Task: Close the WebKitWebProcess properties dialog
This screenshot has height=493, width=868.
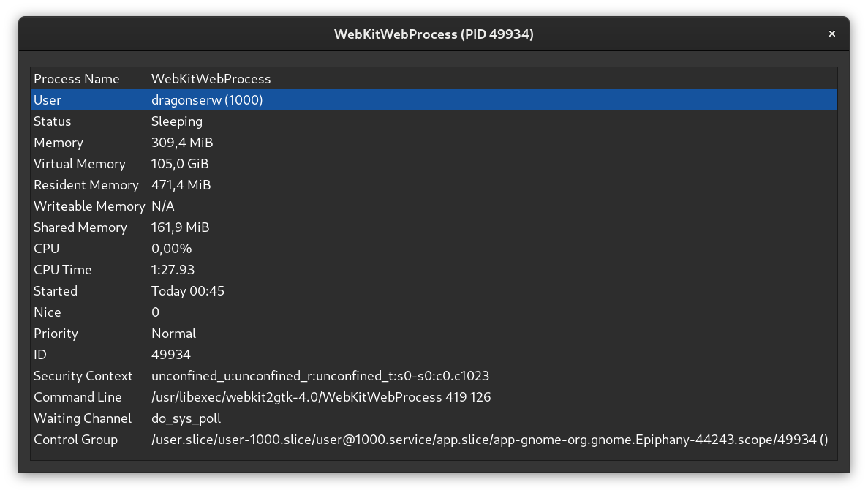Action: click(x=831, y=34)
